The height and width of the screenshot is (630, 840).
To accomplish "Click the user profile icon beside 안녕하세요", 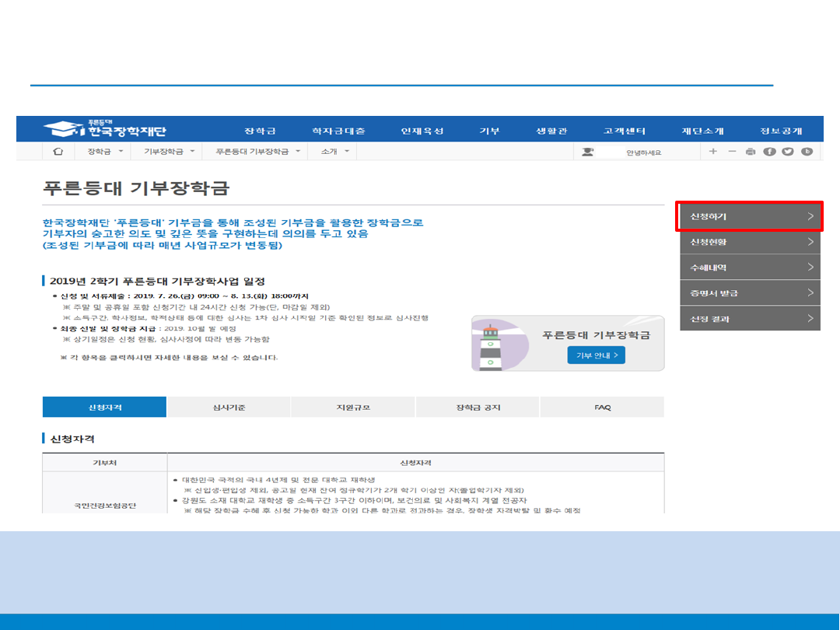I will coord(588,152).
